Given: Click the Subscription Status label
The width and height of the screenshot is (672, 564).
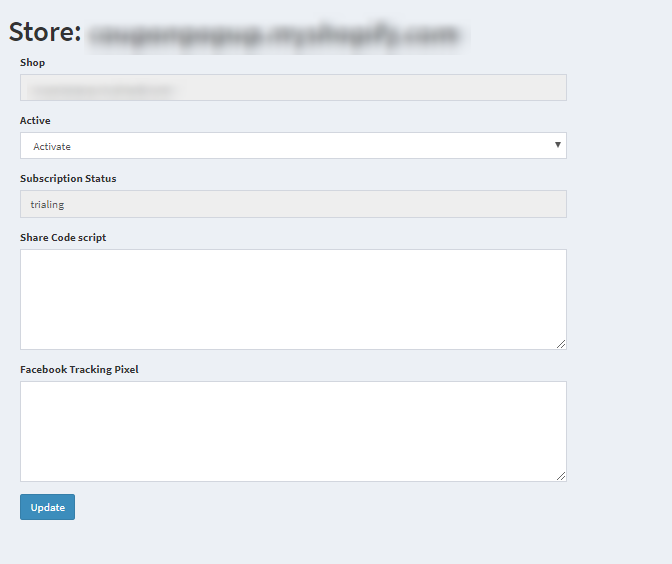Looking at the screenshot, I should click(x=68, y=178).
